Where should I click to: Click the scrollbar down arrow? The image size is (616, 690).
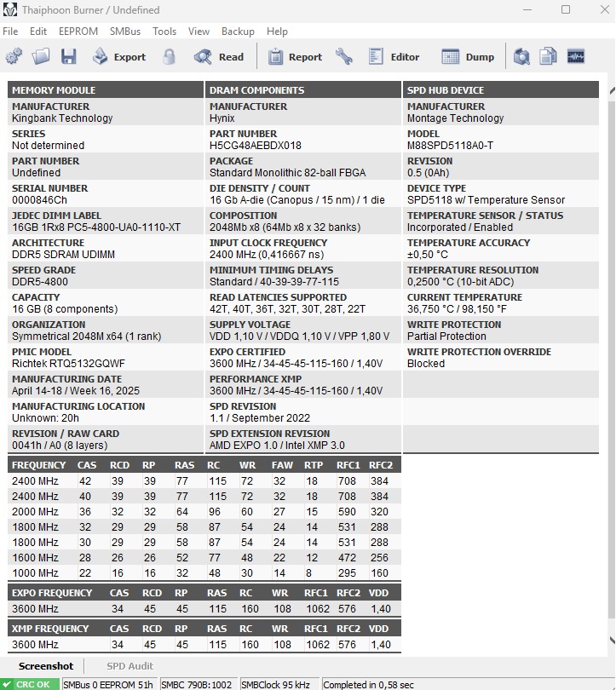pos(612,641)
